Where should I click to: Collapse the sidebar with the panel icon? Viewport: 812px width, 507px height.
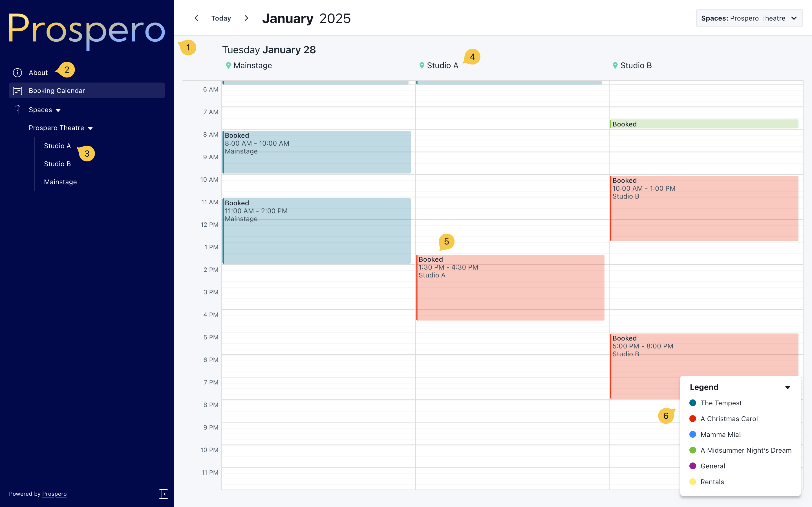(x=164, y=493)
